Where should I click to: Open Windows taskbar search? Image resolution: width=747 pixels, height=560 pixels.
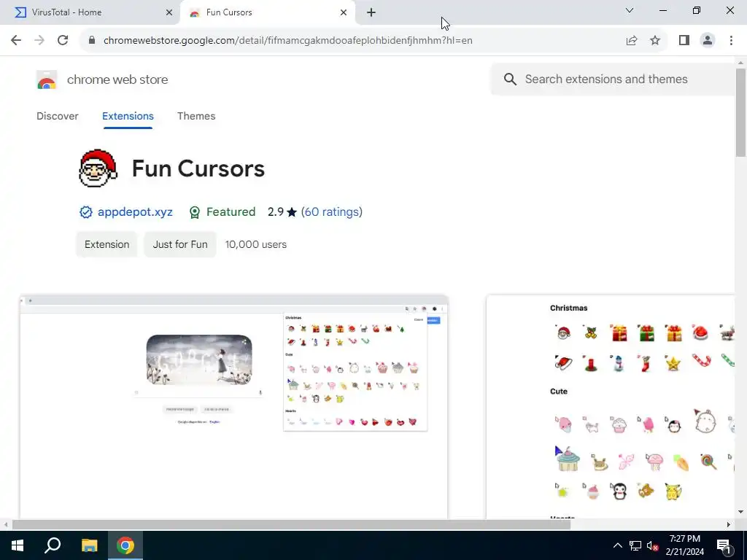pos(53,545)
